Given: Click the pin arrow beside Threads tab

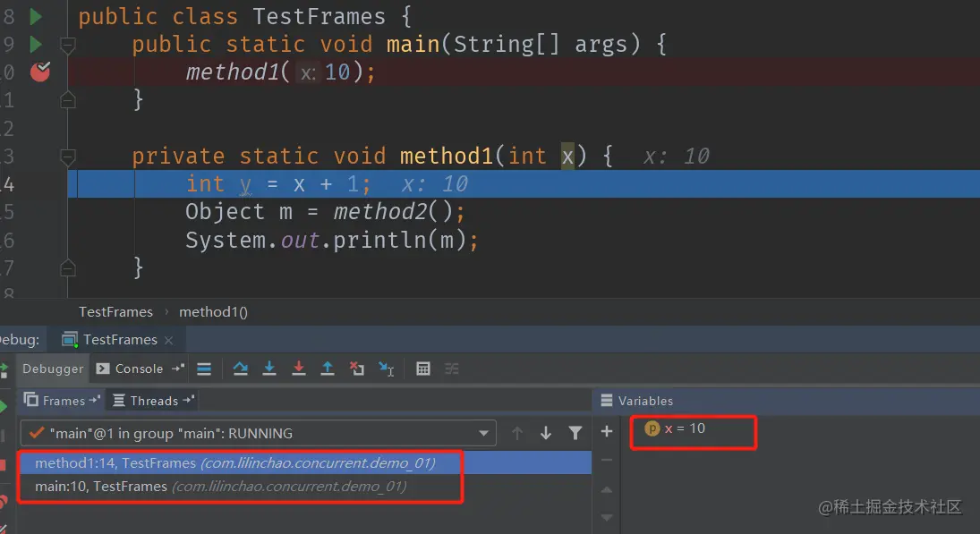Looking at the screenshot, I should tap(189, 400).
